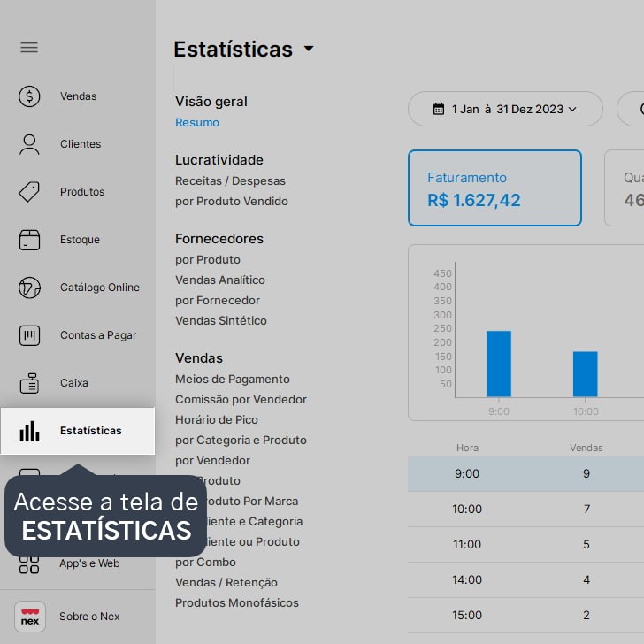Click the 9:00 bar in chart
The width and height of the screenshot is (644, 644).
[499, 364]
